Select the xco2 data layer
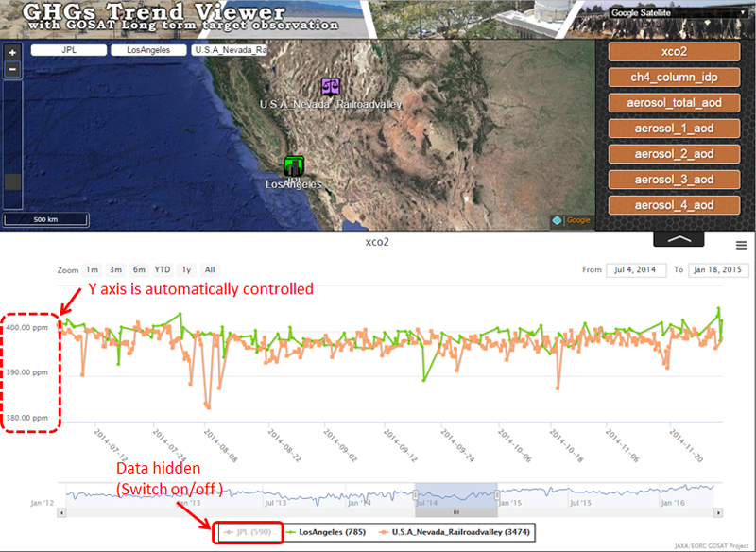This screenshot has height=552, width=756. 674,52
